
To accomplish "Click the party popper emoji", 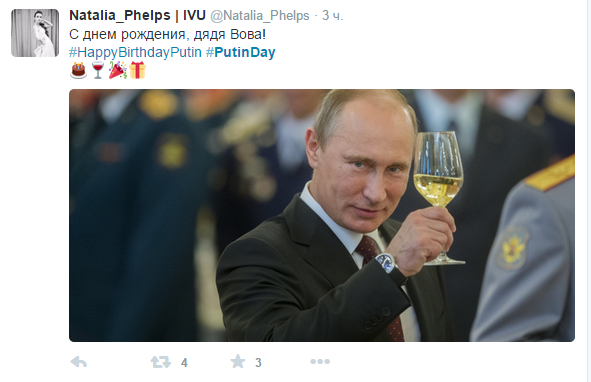I will [118, 70].
